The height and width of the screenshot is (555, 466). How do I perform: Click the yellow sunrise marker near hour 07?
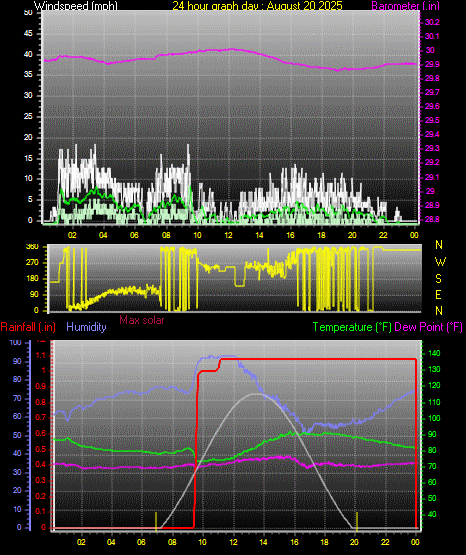pyautogui.click(x=156, y=521)
